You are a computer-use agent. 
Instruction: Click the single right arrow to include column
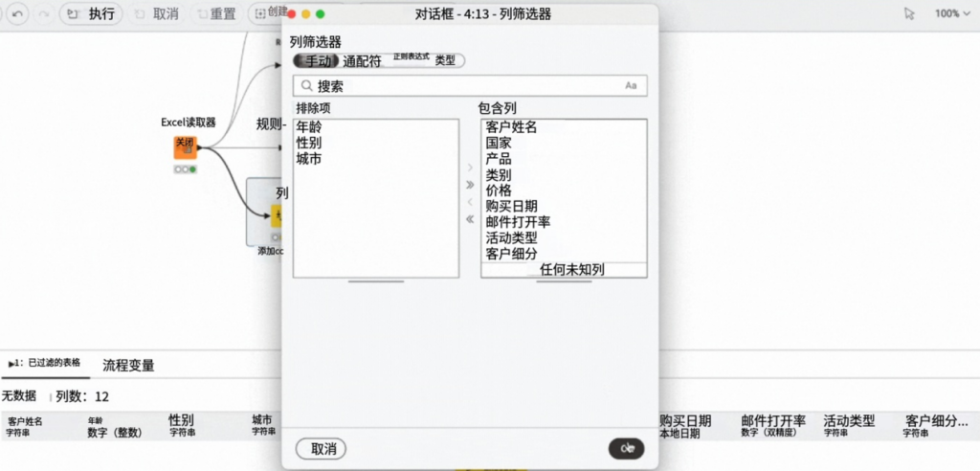[469, 168]
